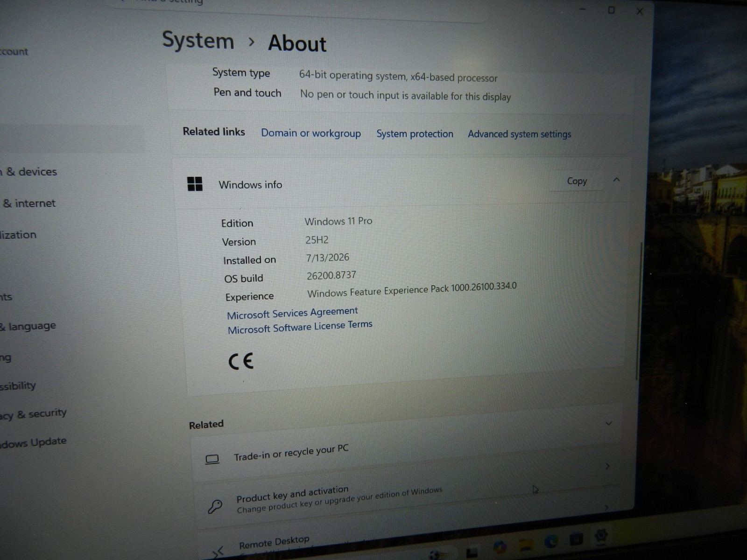Click the Remote Desktop icon
Image resolution: width=747 pixels, height=560 pixels.
(218, 553)
